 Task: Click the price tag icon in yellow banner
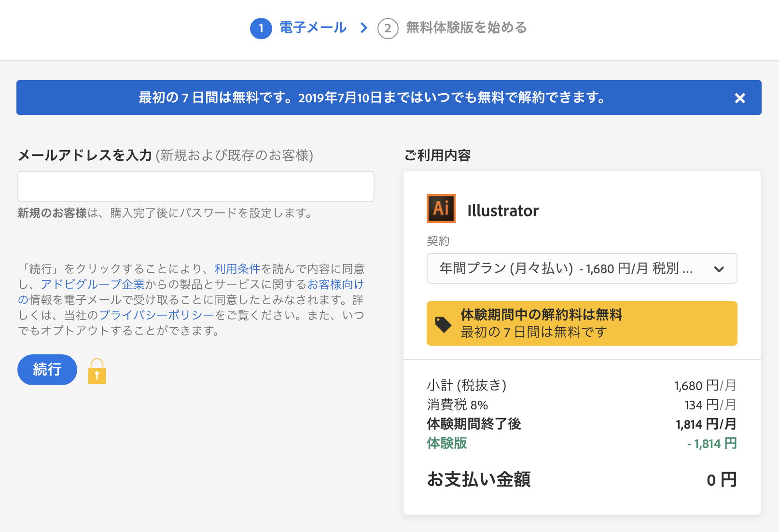point(443,324)
